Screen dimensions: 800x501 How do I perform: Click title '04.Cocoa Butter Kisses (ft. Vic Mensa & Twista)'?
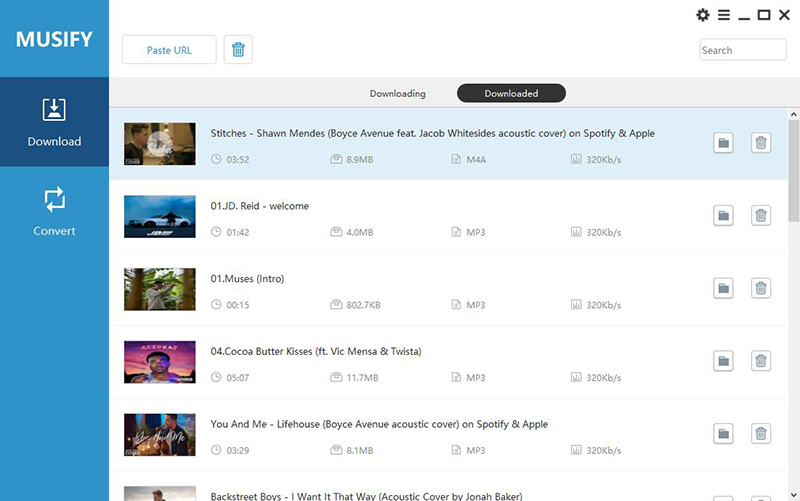tap(316, 352)
